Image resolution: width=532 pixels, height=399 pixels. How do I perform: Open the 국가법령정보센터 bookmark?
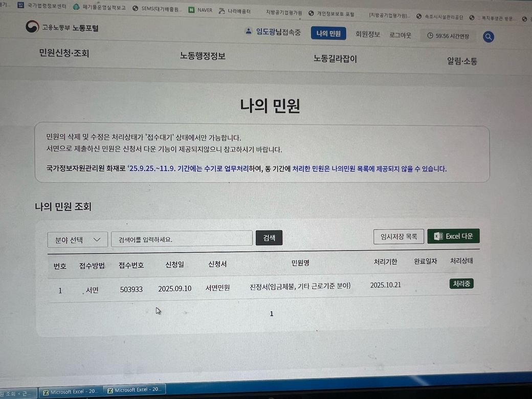click(x=42, y=6)
